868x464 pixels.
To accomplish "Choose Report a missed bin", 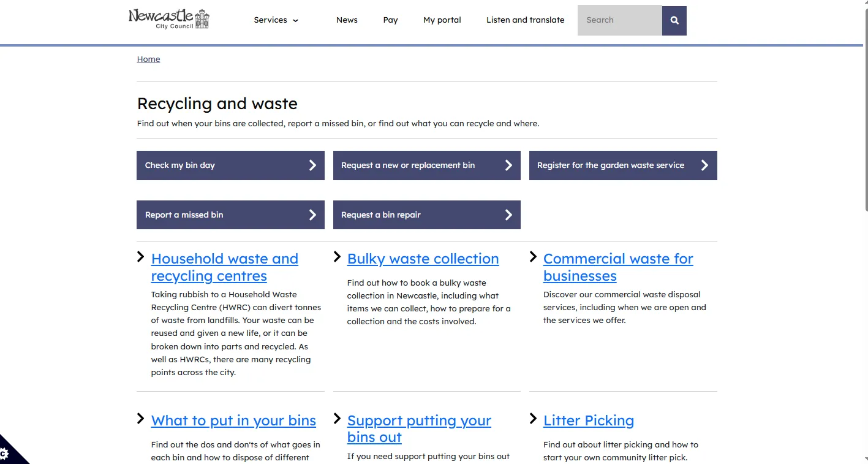I will coord(230,215).
